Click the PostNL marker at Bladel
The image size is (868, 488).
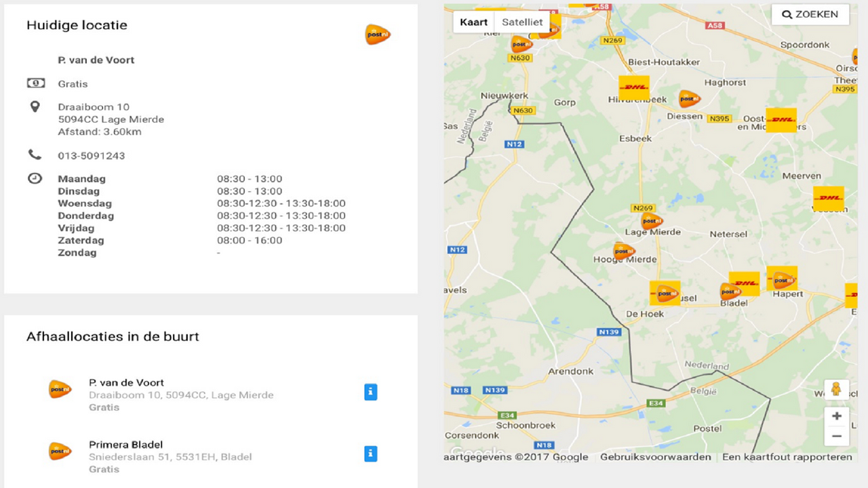tap(730, 292)
